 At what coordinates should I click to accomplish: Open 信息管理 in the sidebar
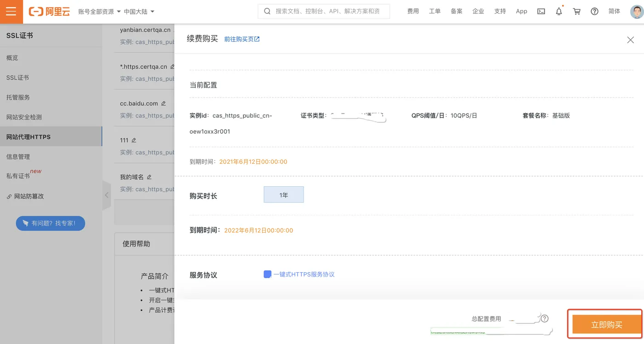tap(18, 157)
